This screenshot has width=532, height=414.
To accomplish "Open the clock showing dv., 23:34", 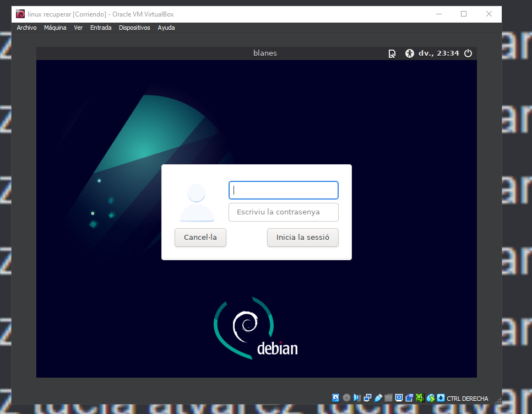I will [439, 53].
